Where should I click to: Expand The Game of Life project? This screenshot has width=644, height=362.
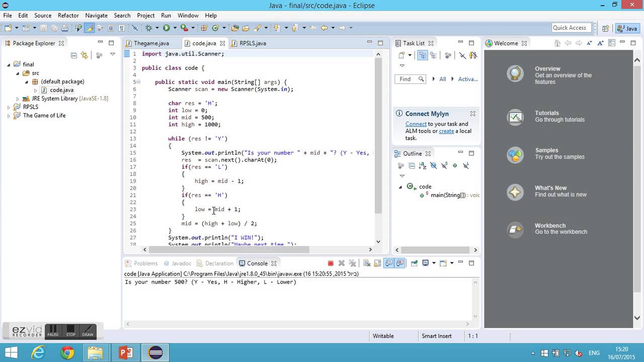click(x=9, y=116)
